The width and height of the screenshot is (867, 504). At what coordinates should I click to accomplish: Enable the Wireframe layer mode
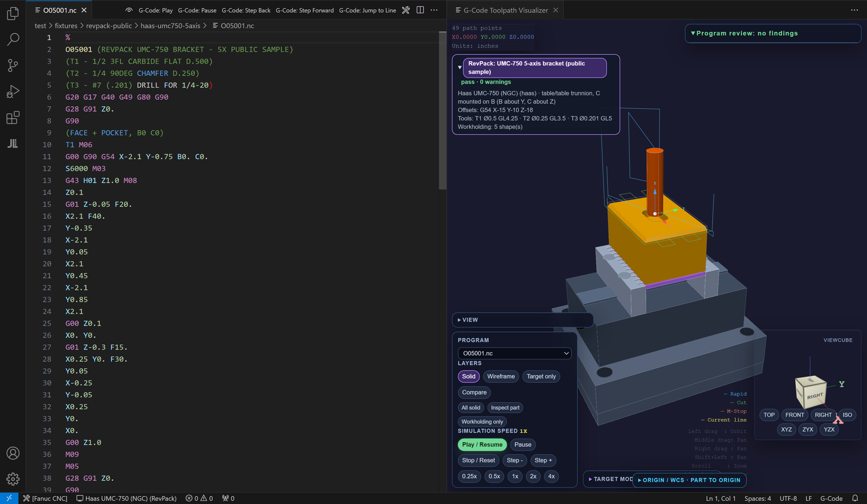coord(501,376)
